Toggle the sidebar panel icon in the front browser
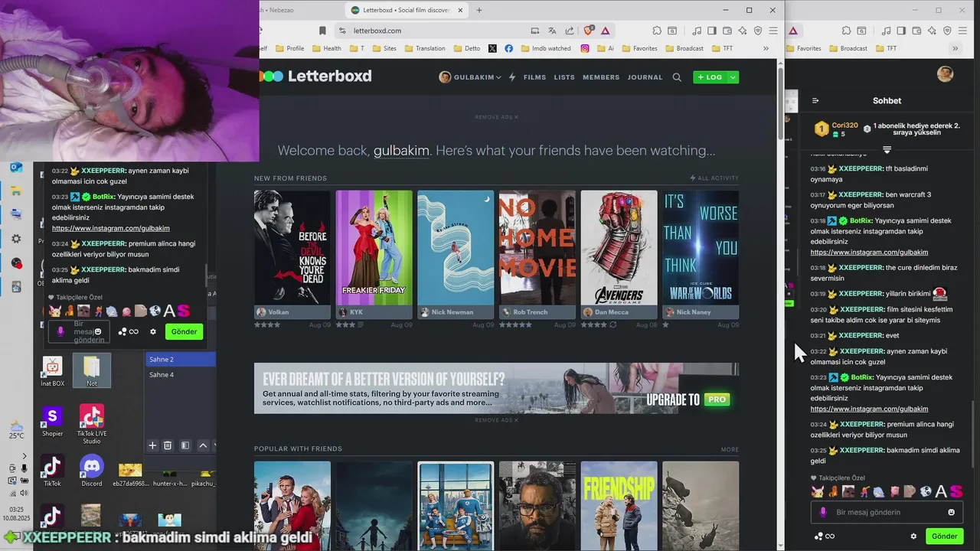This screenshot has height=551, width=980. click(712, 31)
